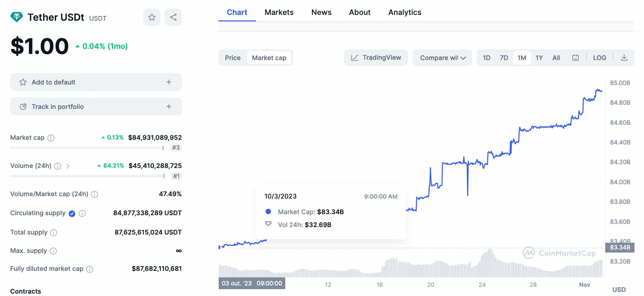The image size is (644, 296).
Task: Click the $1.00 price value
Action: (39, 46)
